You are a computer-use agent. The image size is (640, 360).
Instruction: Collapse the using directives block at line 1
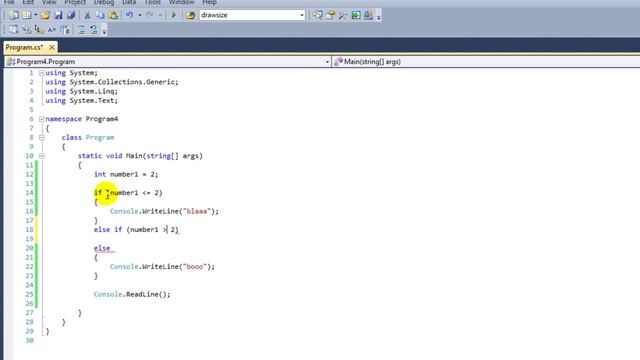click(x=42, y=73)
